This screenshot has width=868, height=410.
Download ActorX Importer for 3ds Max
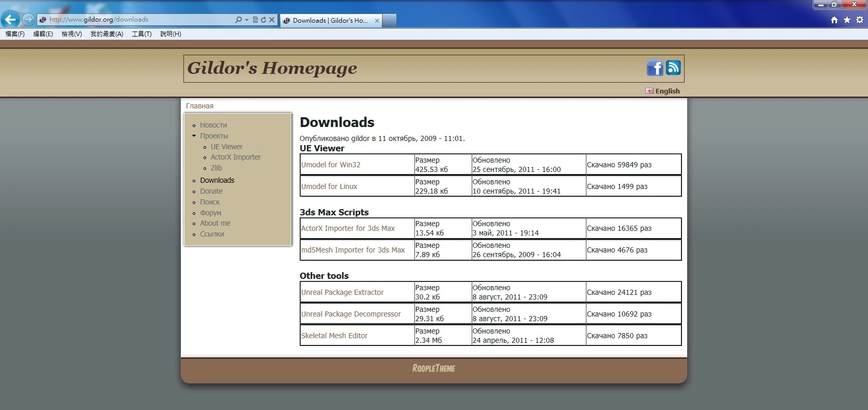click(348, 228)
